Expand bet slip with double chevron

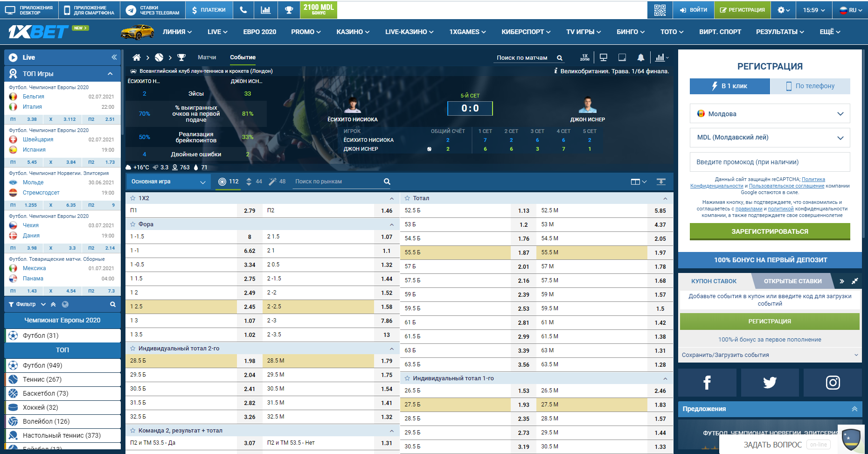(x=841, y=281)
